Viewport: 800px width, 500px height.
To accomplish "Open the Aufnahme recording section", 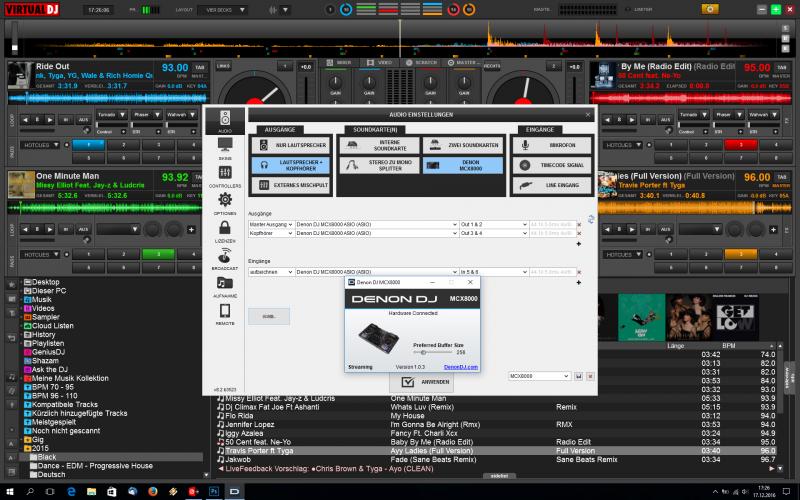I will tap(225, 286).
